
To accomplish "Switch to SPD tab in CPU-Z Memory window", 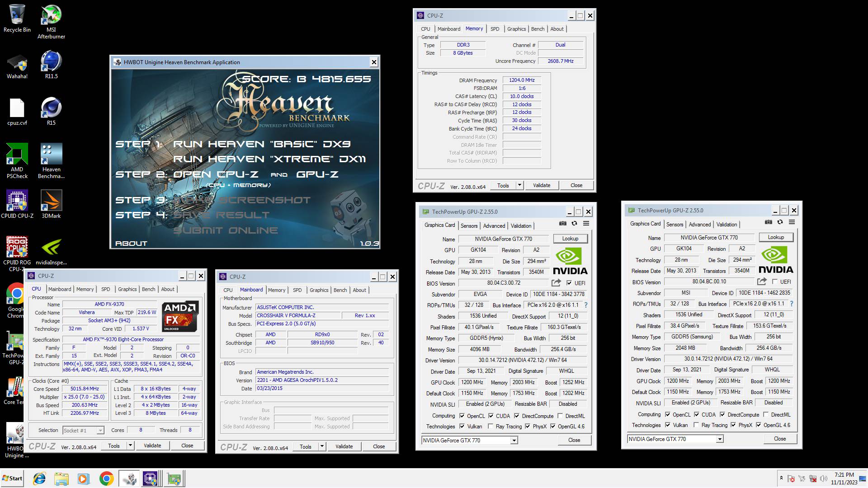I will pos(495,29).
